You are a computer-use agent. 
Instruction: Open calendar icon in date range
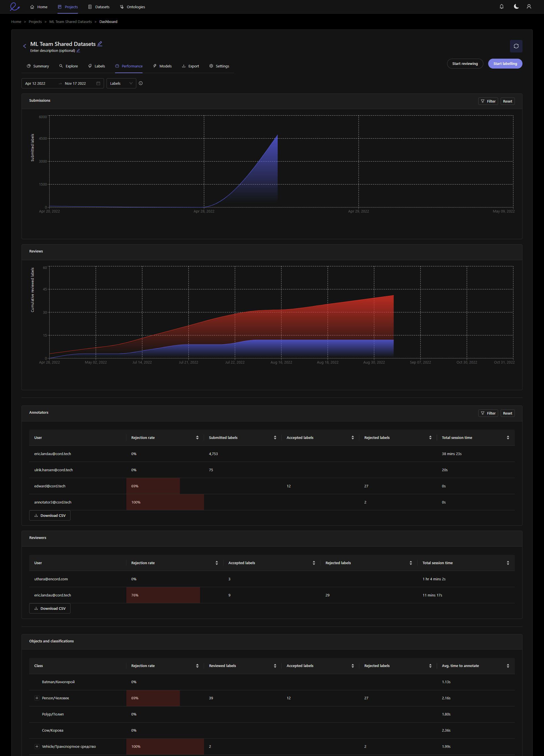98,83
